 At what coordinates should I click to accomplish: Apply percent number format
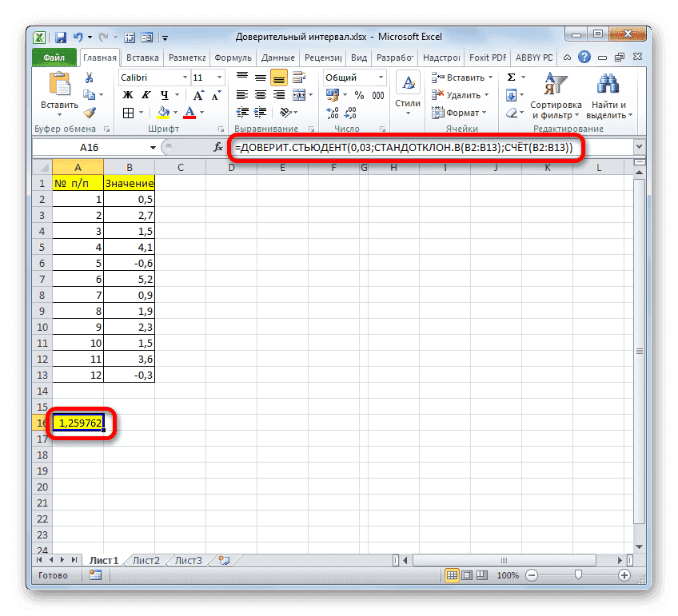click(358, 96)
